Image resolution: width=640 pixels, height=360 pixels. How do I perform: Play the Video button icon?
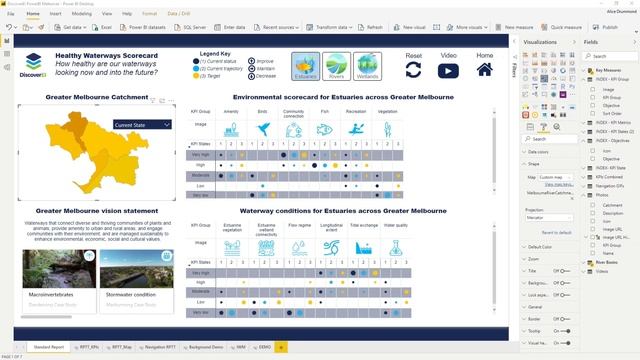pyautogui.click(x=448, y=71)
